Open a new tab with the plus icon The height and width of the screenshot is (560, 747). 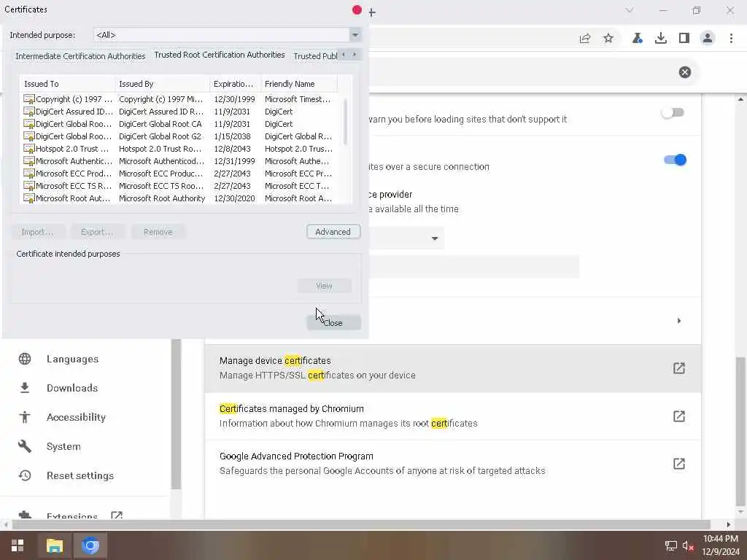[372, 12]
